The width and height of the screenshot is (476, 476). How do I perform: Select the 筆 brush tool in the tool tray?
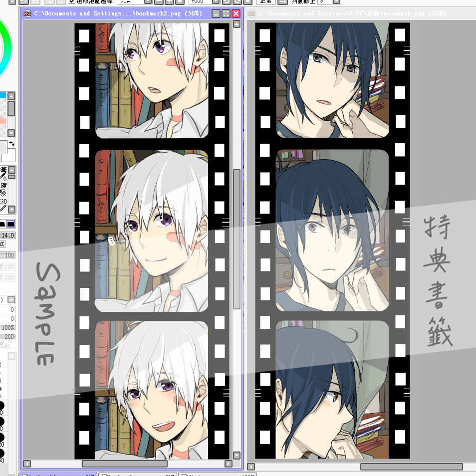point(3,173)
